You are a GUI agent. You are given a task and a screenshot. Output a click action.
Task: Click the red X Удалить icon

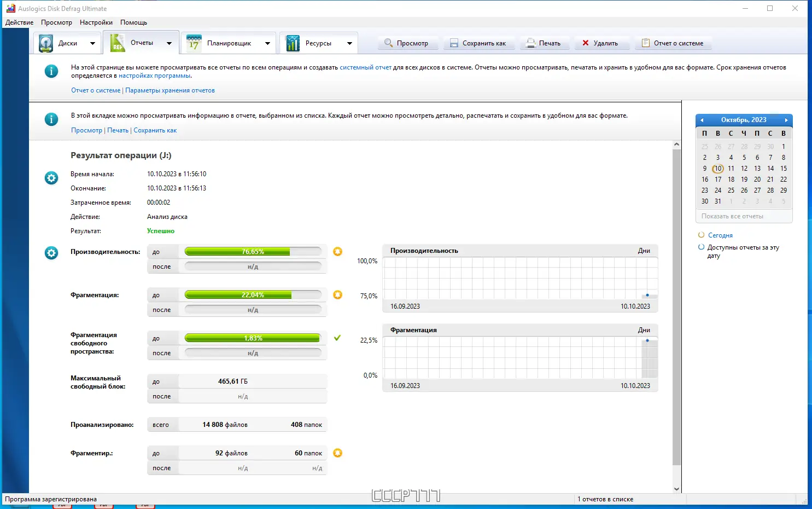pyautogui.click(x=586, y=43)
